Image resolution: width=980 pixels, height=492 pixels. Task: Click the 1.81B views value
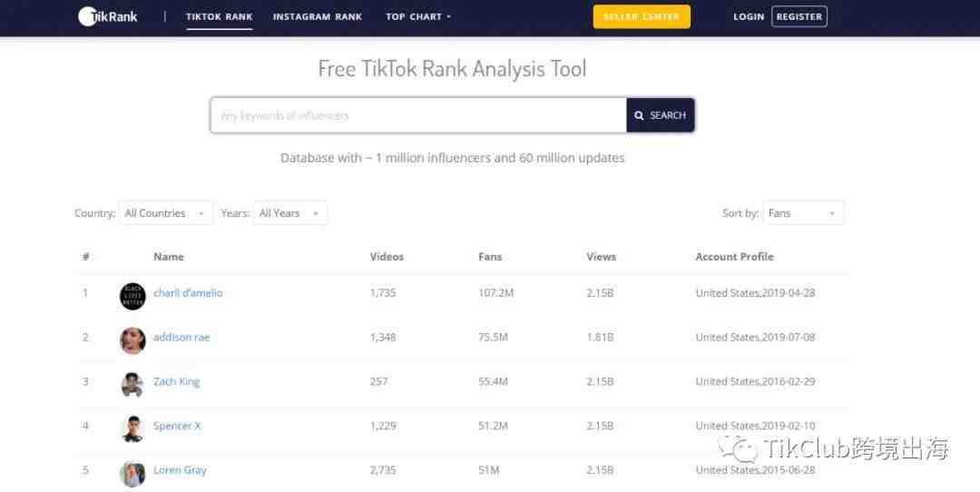[600, 337]
